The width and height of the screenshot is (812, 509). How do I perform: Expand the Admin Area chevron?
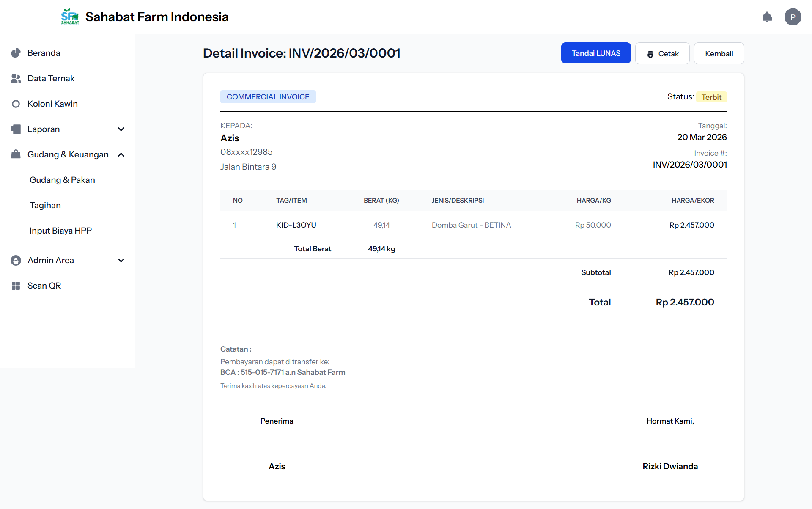121,260
